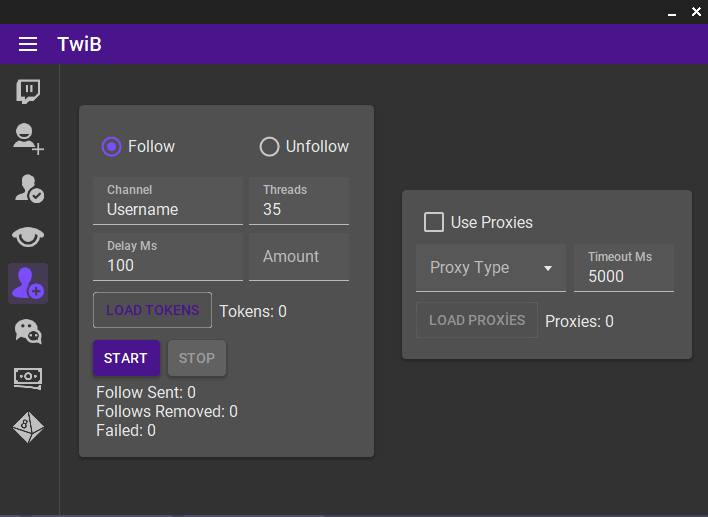Open the account checker sidebar icon
The image size is (708, 517).
(x=29, y=188)
